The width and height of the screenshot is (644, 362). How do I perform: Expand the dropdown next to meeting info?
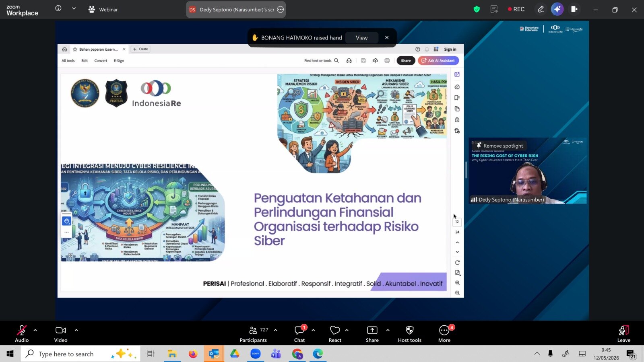(x=74, y=8)
